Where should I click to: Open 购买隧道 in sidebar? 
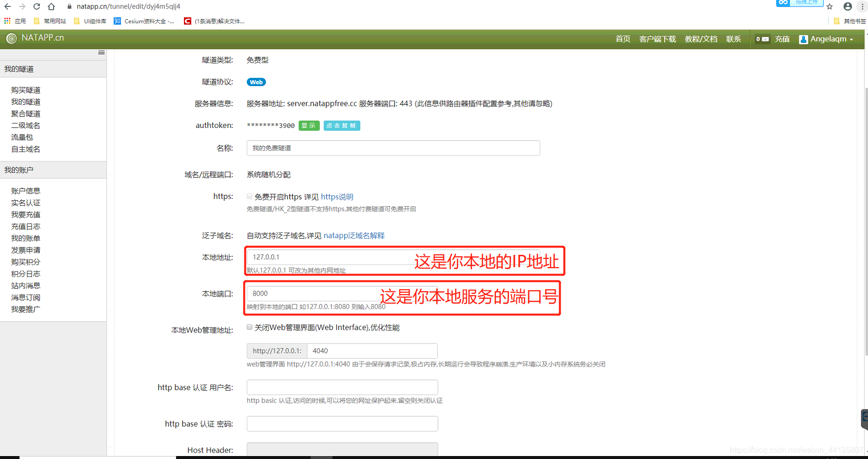26,90
